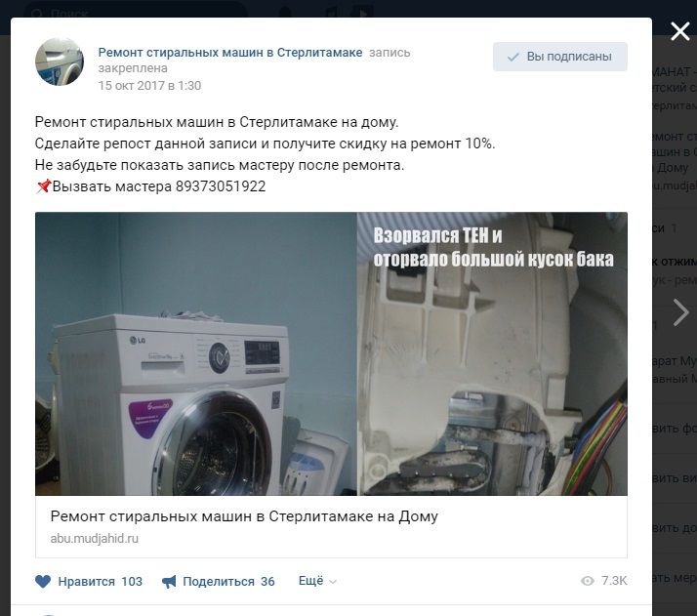Toggle the Вы подписаны subscription button

point(560,57)
